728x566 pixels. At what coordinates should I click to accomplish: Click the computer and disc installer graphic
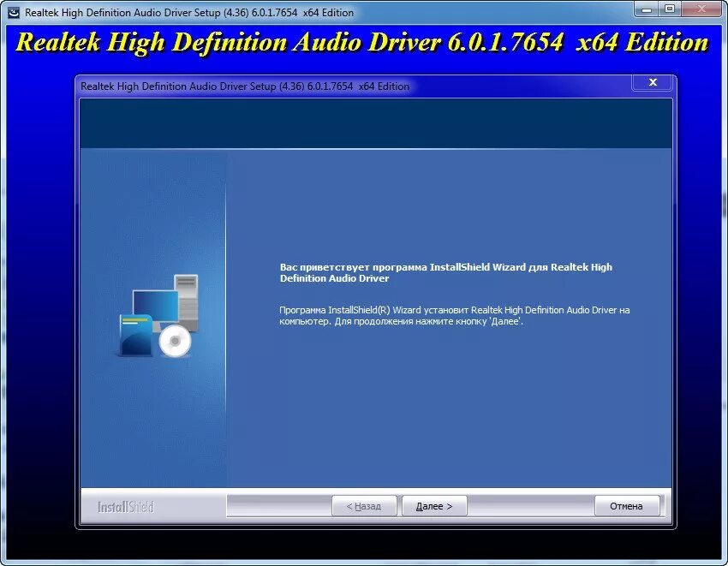(x=158, y=316)
